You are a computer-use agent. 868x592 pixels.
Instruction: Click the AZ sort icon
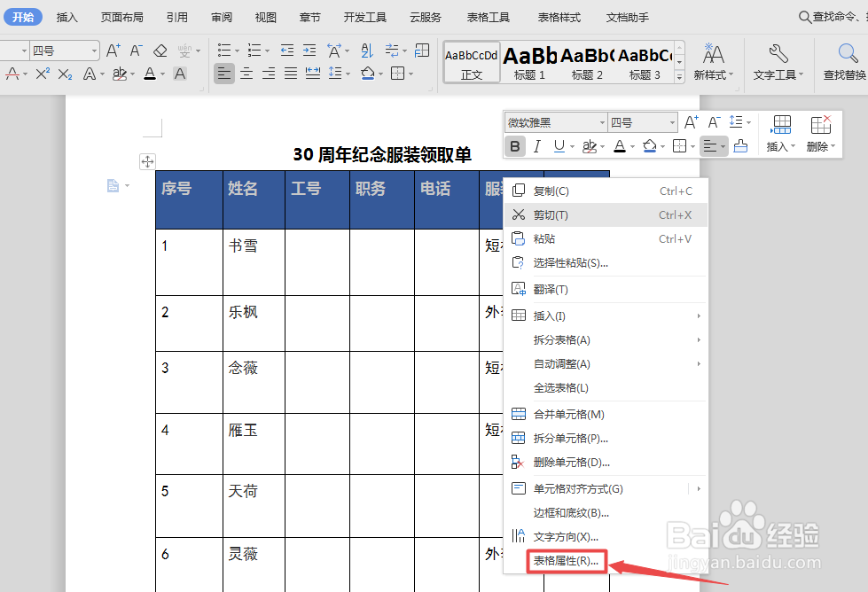point(366,51)
